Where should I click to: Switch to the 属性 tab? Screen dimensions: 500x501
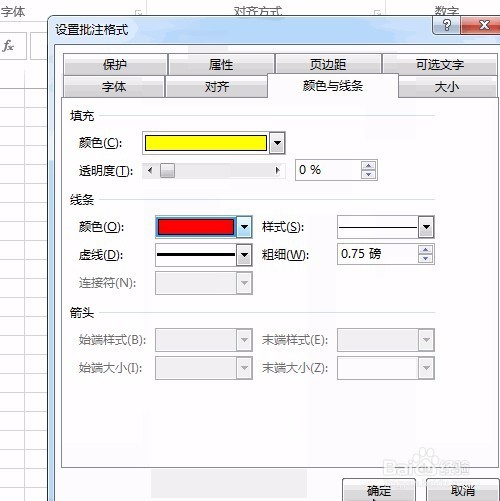[x=221, y=64]
